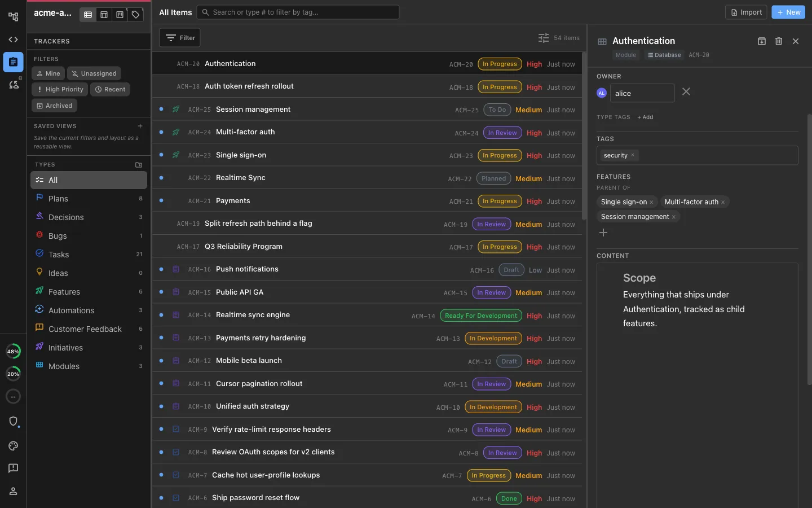Open the Single sign-on row
Image resolution: width=812 pixels, height=508 pixels.
pyautogui.click(x=367, y=155)
